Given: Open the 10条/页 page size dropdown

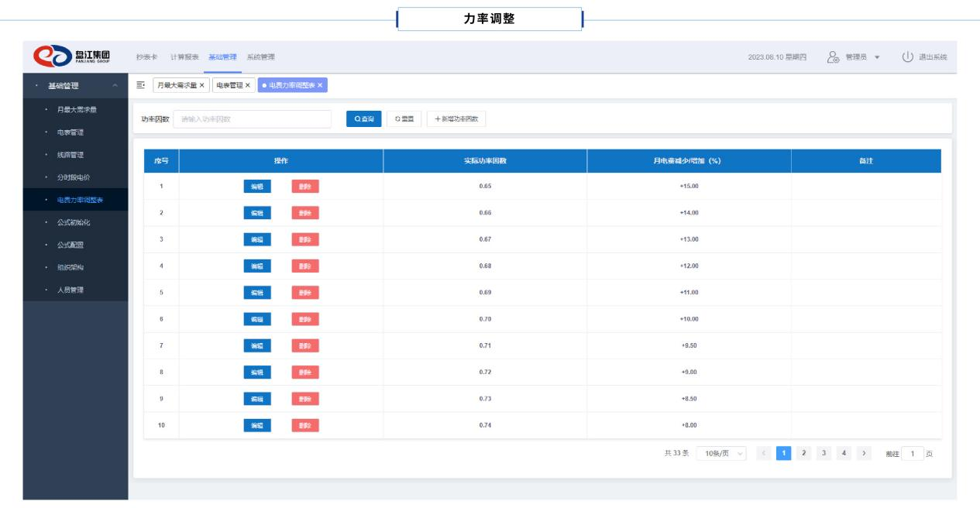Looking at the screenshot, I should (x=720, y=452).
